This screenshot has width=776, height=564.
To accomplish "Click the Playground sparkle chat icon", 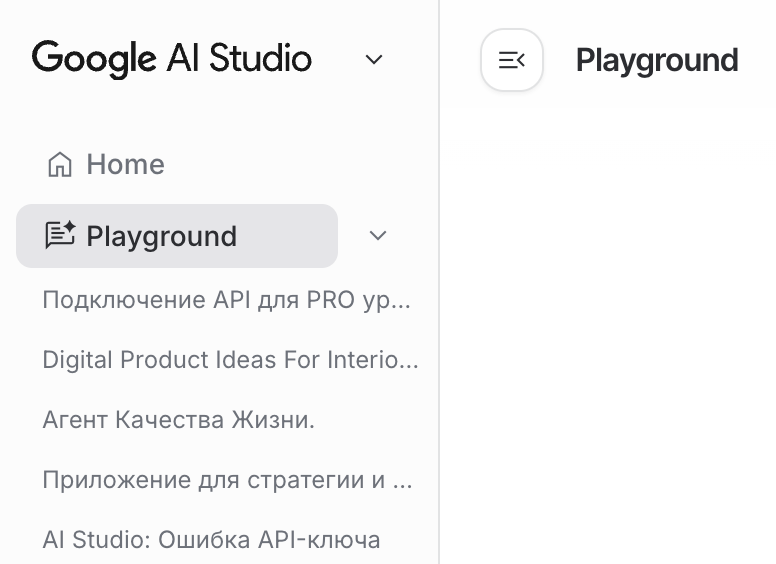I will (60, 236).
